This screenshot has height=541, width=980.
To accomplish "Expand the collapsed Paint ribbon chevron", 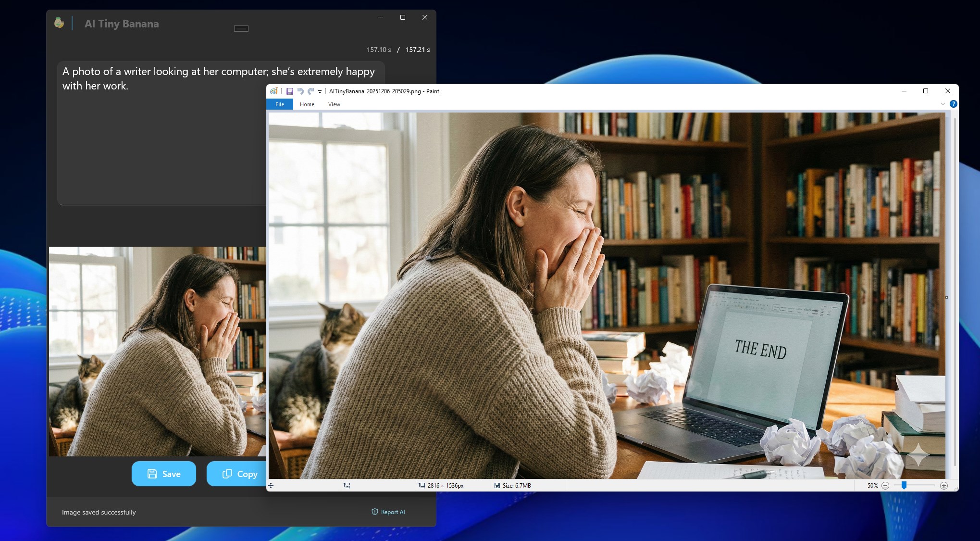I will pos(943,104).
